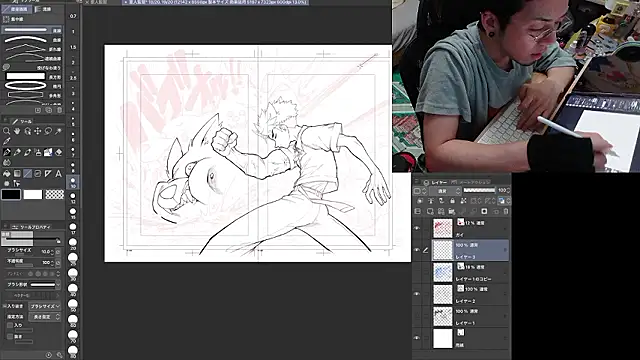Image resolution: width=640 pixels, height=360 pixels.
Task: Click the layer mask icon in Layer panel
Action: (484, 211)
